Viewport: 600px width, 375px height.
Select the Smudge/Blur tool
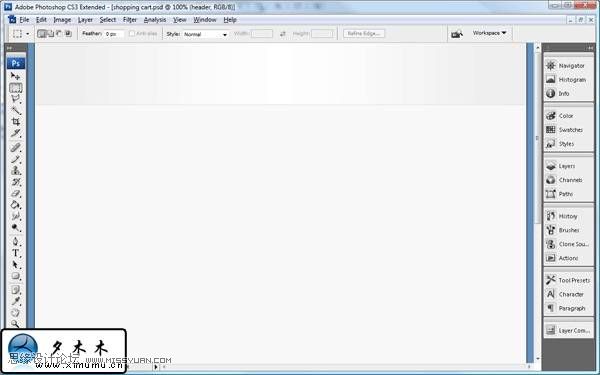[15, 216]
